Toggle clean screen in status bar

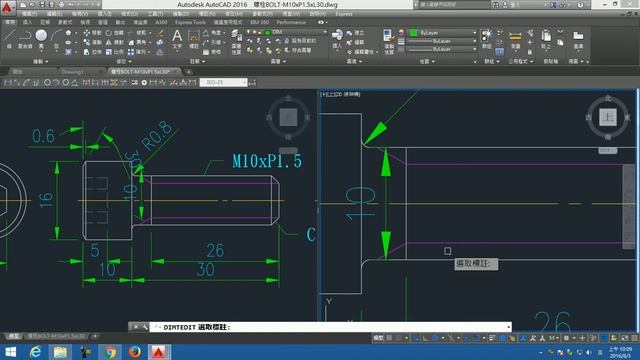[x=625, y=338]
